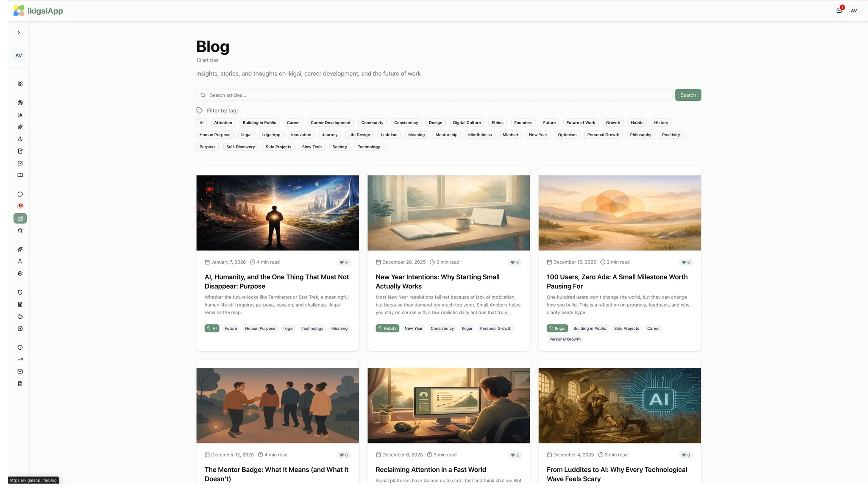Select the highlighted Blog newspaper icon in sidebar
This screenshot has height=493, width=868.
[20, 218]
